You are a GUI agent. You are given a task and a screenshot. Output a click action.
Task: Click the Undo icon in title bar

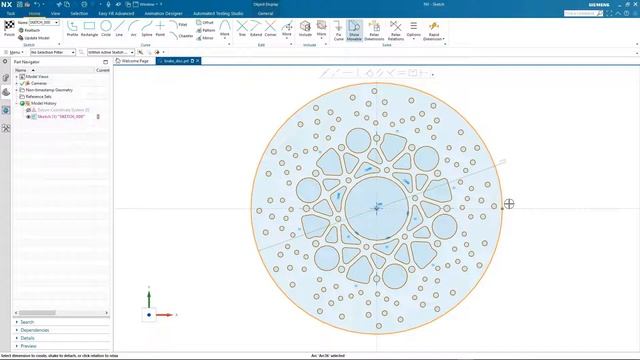point(37,4)
